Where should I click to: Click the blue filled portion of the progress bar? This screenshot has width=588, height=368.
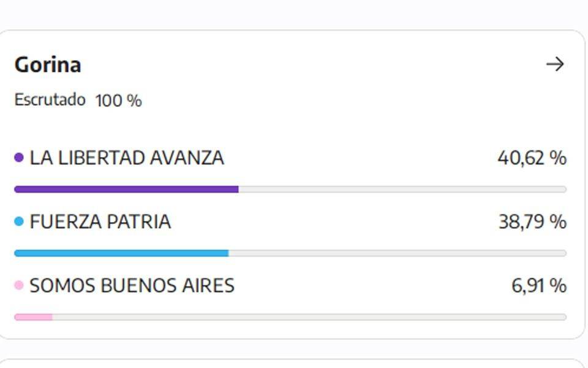pyautogui.click(x=121, y=253)
